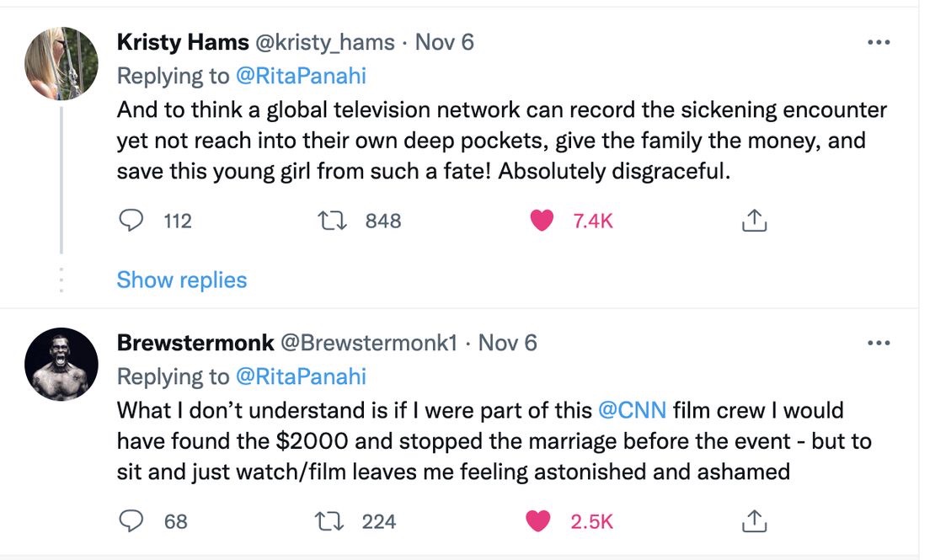Screen dimensions: 935x560
Task: Open Kristy Hams' profile picture
Action: tap(61, 64)
